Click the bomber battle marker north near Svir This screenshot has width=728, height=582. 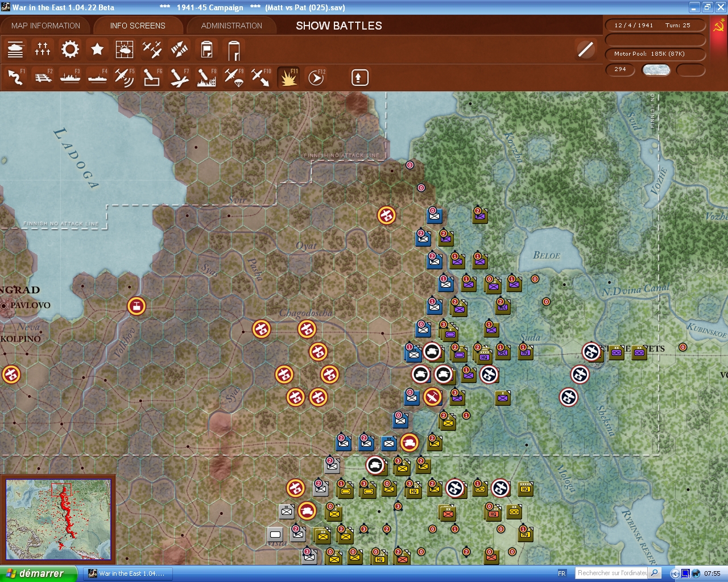[x=386, y=215]
